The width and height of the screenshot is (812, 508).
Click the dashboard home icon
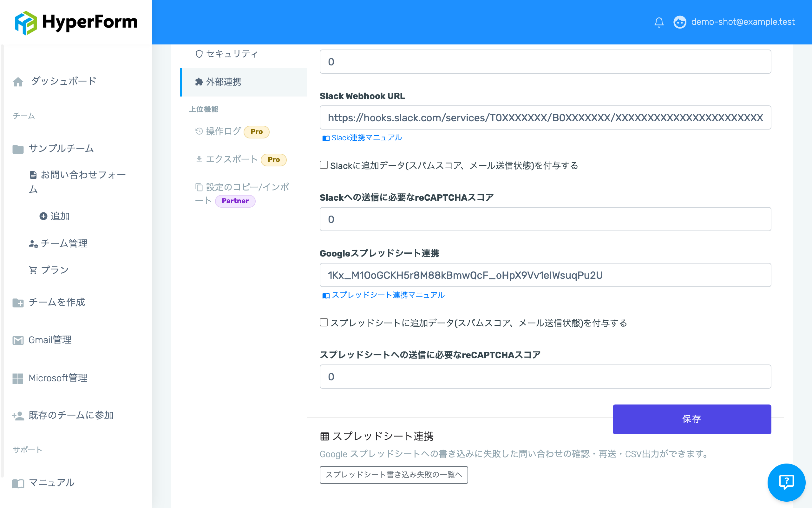(x=18, y=82)
